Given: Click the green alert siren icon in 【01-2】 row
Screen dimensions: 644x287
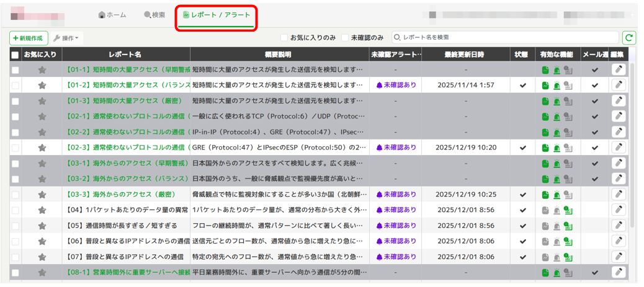Looking at the screenshot, I should pyautogui.click(x=557, y=86).
